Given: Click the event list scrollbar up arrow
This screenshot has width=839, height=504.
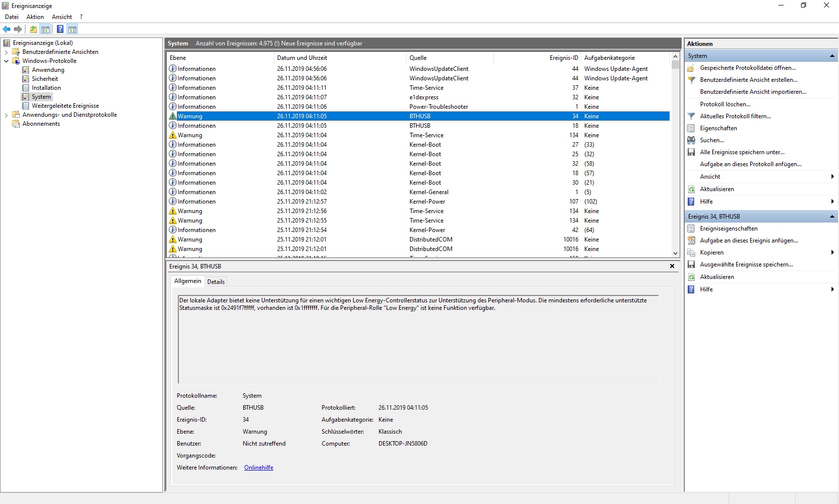Looking at the screenshot, I should click(x=675, y=57).
